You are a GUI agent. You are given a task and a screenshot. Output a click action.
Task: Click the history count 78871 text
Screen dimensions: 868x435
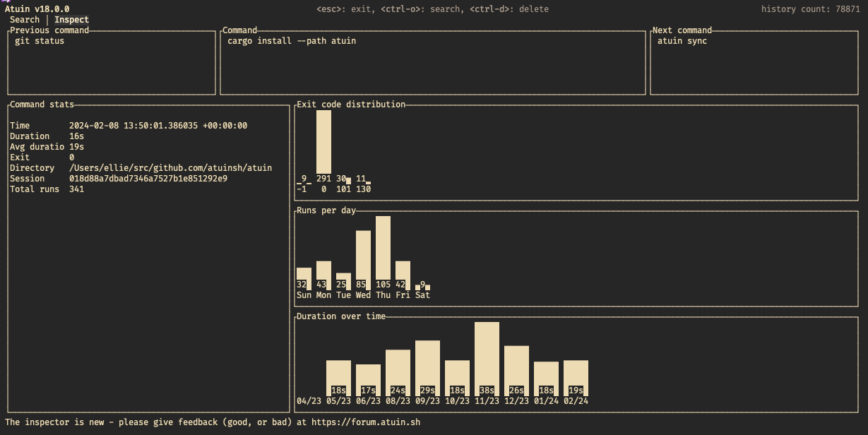pyautogui.click(x=811, y=9)
